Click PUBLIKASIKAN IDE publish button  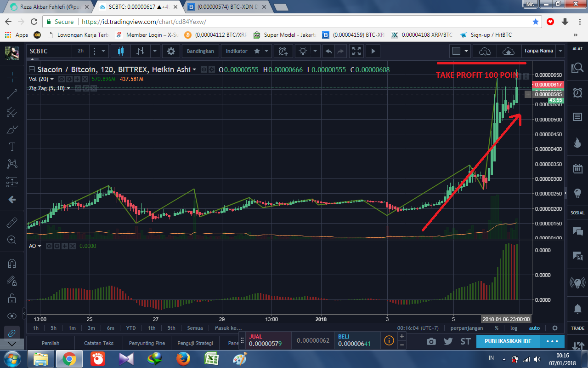click(508, 341)
